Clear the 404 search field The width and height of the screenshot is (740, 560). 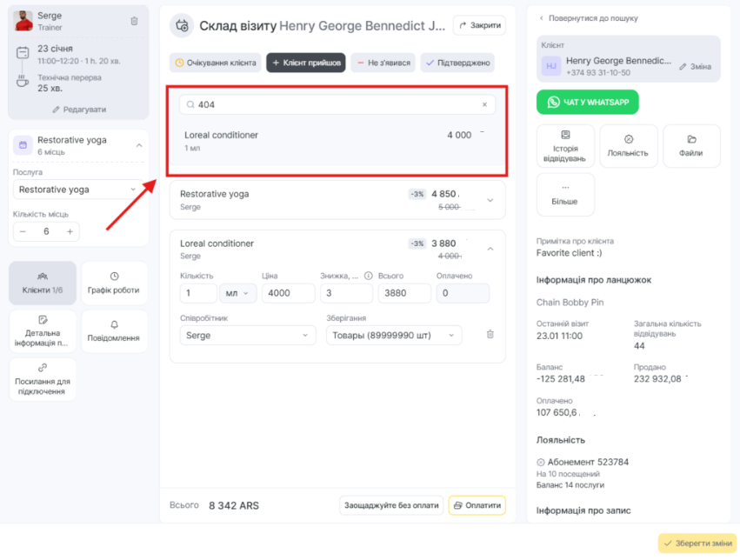484,104
